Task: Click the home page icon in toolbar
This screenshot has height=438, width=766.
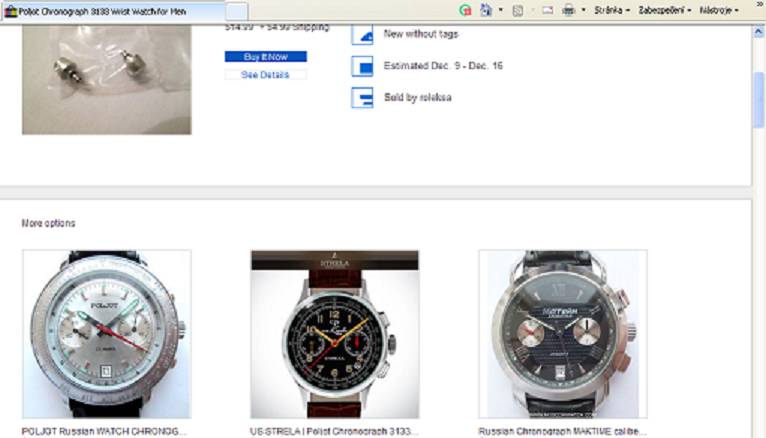Action: click(486, 9)
